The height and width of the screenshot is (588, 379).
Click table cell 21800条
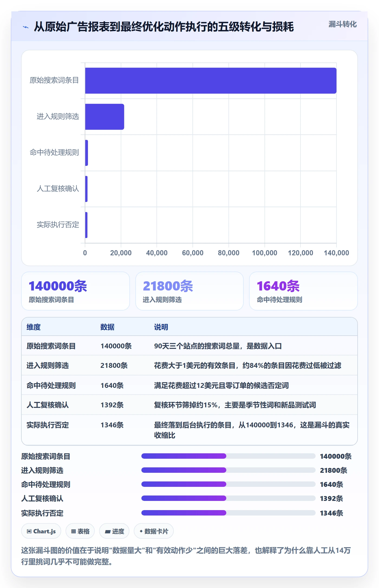pos(114,365)
